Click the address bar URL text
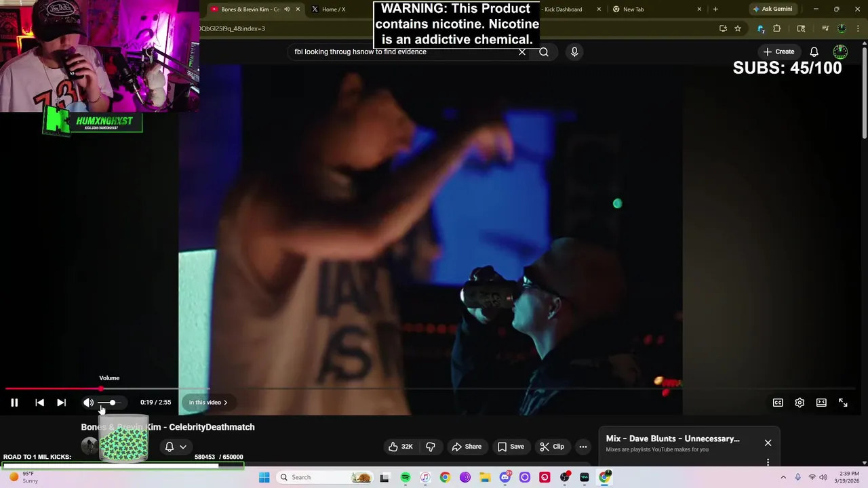 [x=232, y=28]
